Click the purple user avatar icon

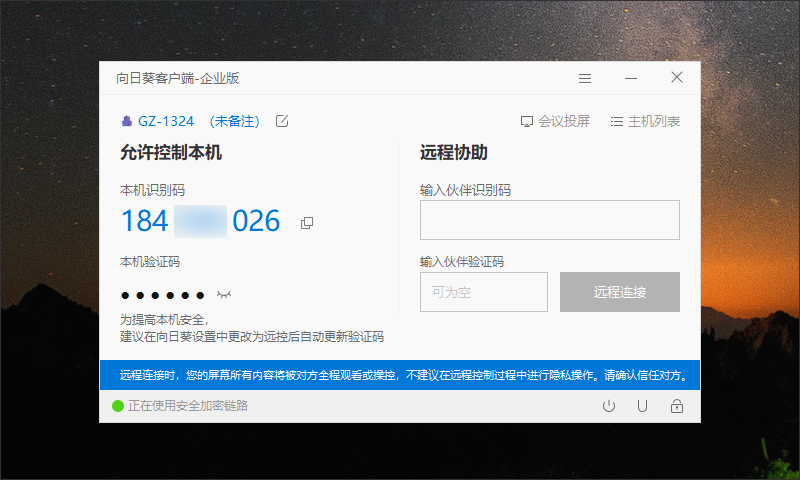coord(127,121)
